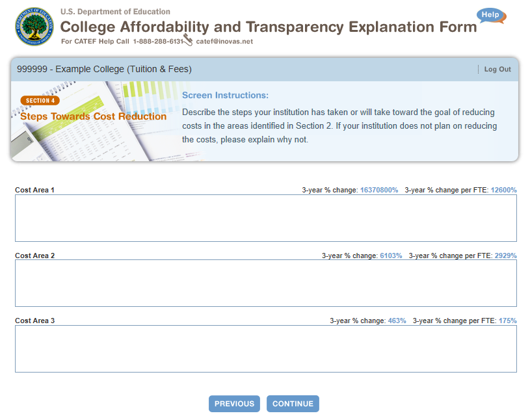Click the 12600% per FTE value
Screen dimensions: 530x420
(503, 190)
